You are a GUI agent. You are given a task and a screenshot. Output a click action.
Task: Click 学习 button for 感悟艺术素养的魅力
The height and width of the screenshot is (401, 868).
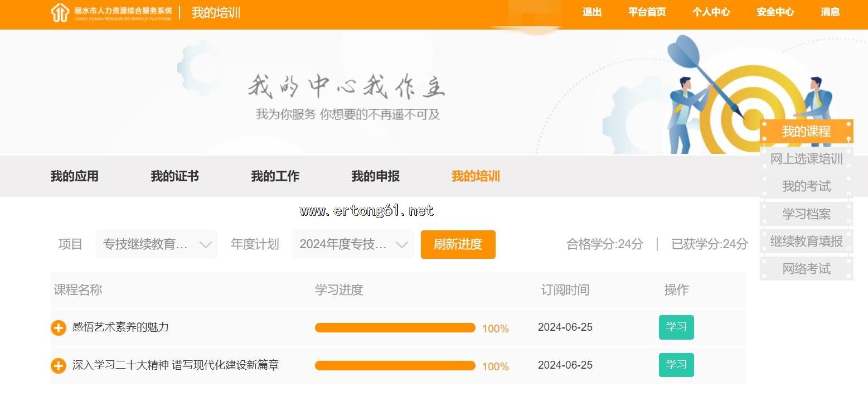pyautogui.click(x=676, y=327)
